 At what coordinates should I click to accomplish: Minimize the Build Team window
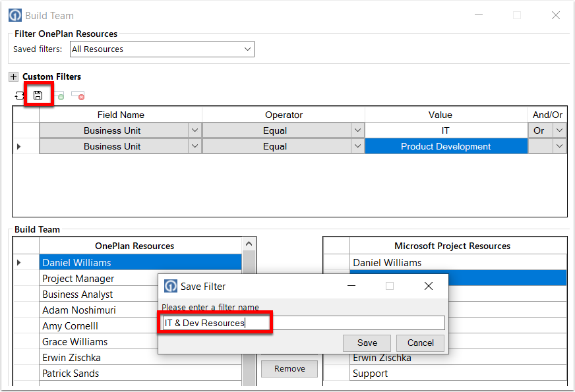(479, 15)
